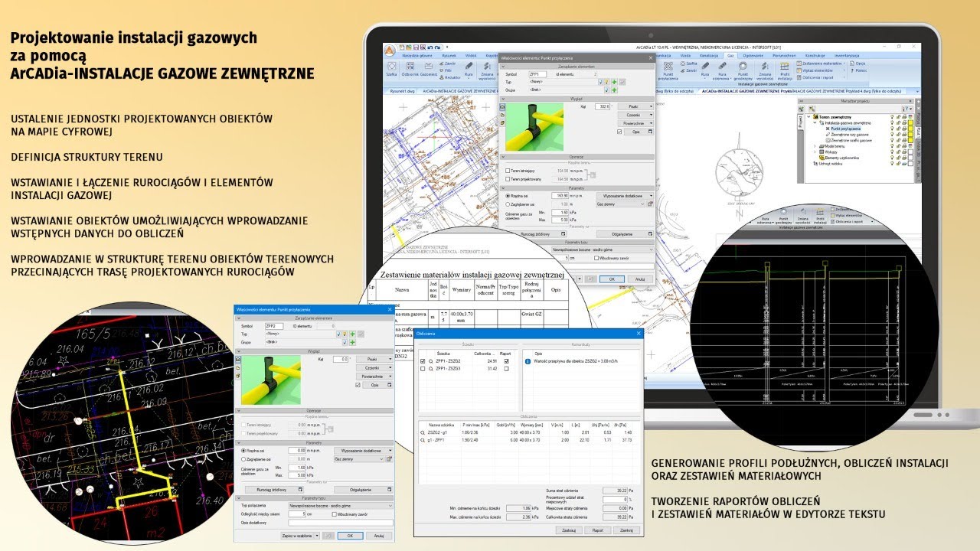Click the green plus in ZFP2 dialog Grupa row
The image size is (980, 551).
point(351,342)
